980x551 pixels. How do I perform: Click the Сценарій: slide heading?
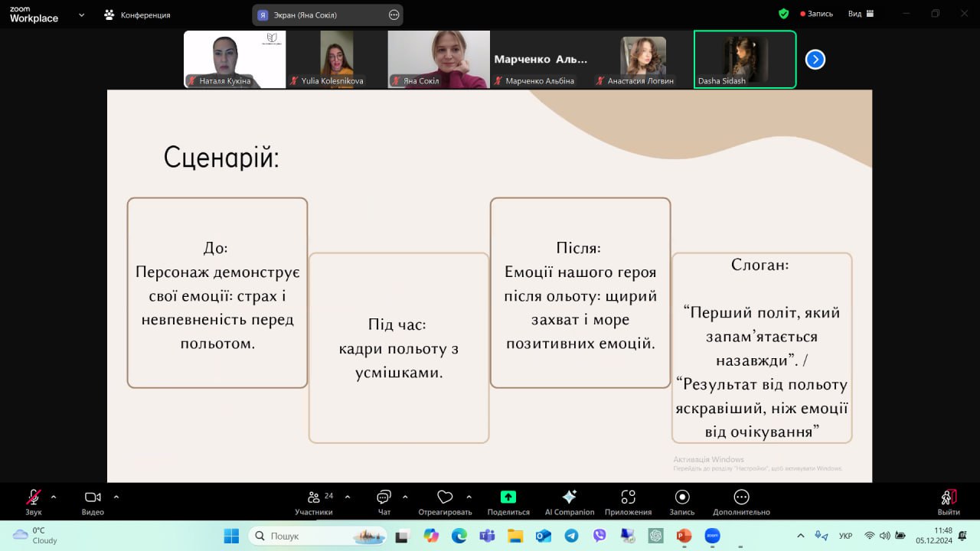(221, 158)
